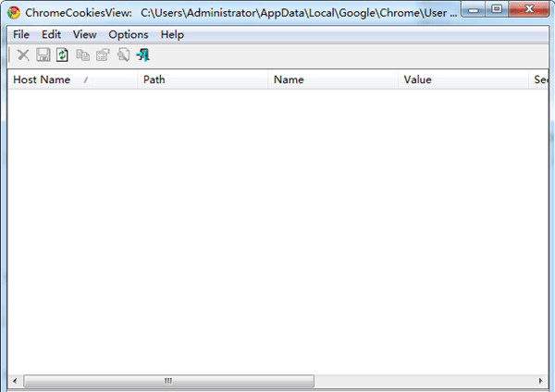Click the ChromeCookiesView app icon in title bar
Viewport: 555px width, 392px height.
tap(14, 13)
